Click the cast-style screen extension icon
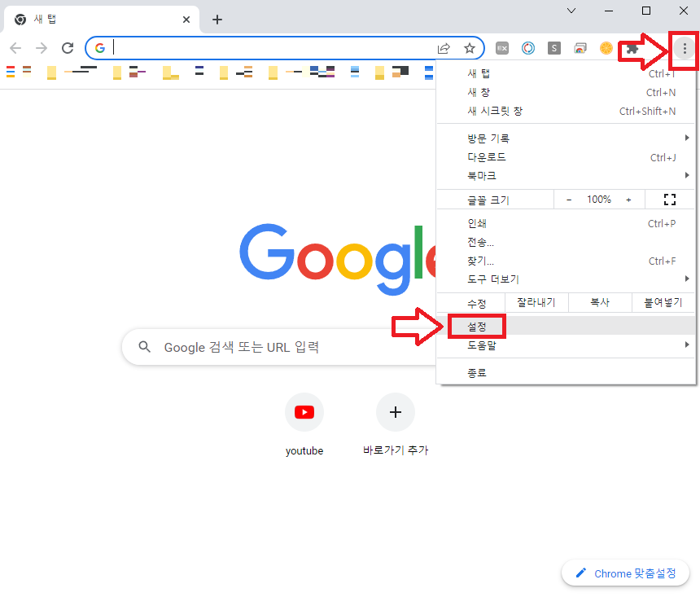This screenshot has width=700, height=597. point(580,48)
